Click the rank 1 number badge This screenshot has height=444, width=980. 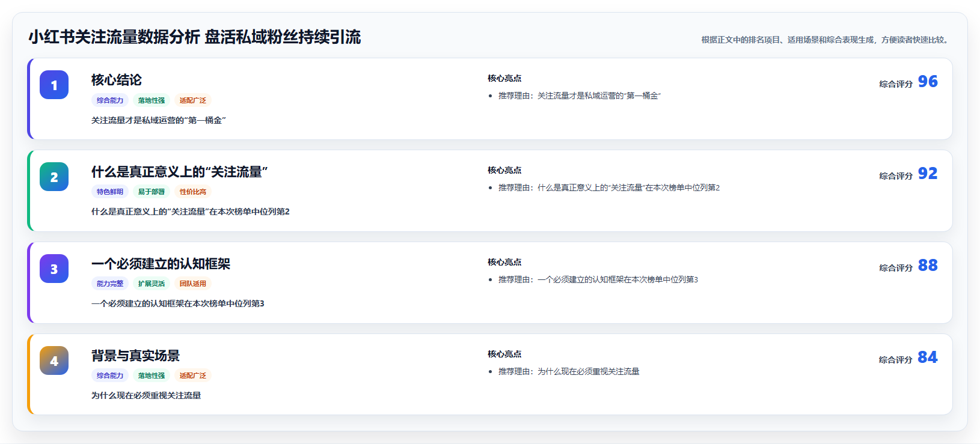(x=54, y=85)
